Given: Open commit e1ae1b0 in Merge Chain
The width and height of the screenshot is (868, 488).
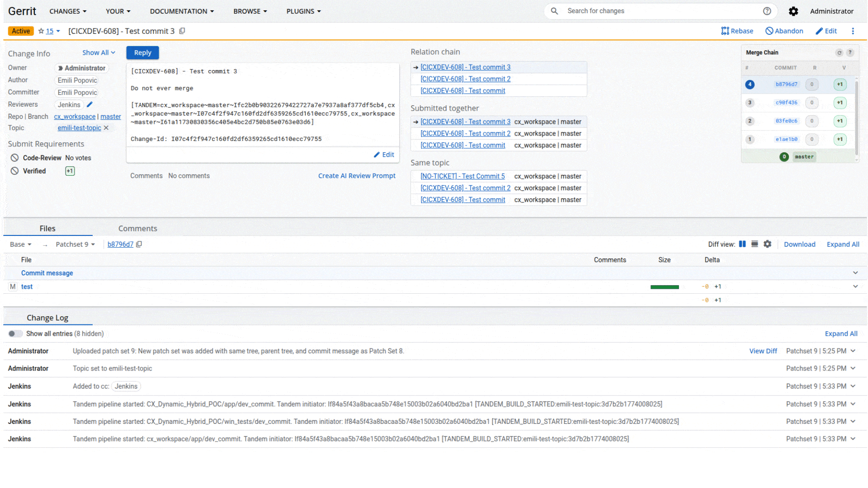Looking at the screenshot, I should (787, 139).
